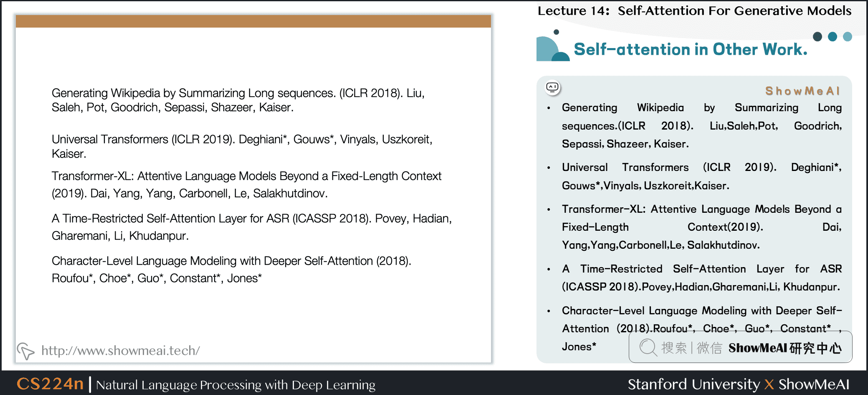Click the robot face icon in notes panel
This screenshot has height=395, width=868.
tap(552, 87)
